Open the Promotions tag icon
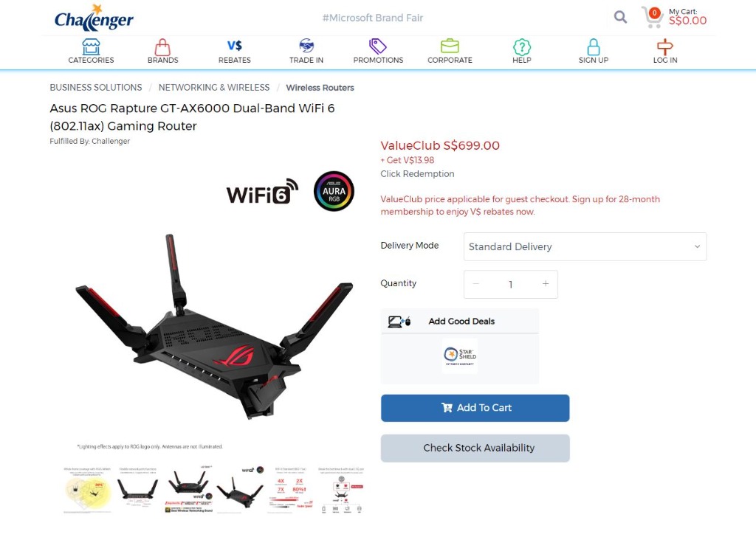756x537 pixels. tap(377, 46)
